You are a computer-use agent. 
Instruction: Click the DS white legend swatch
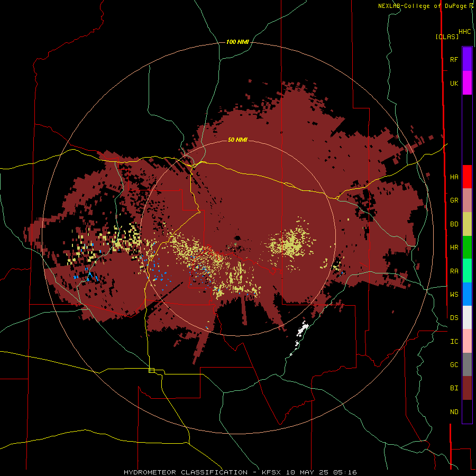[x=467, y=317]
